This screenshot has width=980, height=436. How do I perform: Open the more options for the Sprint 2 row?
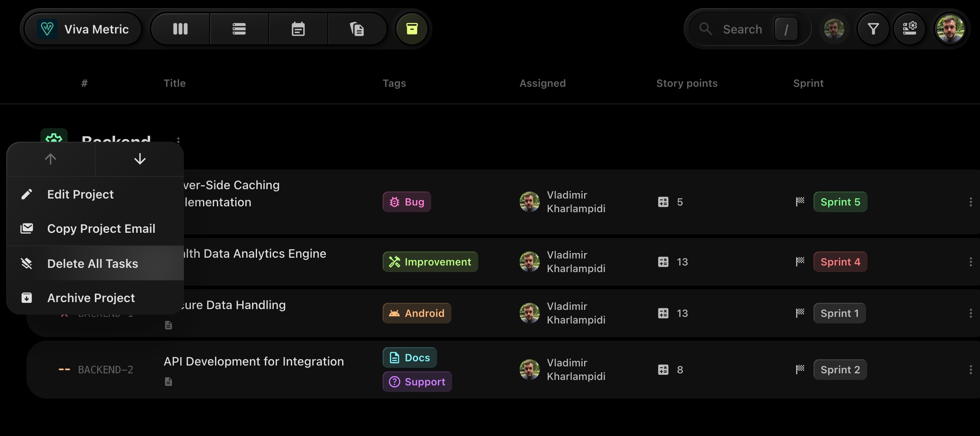971,370
